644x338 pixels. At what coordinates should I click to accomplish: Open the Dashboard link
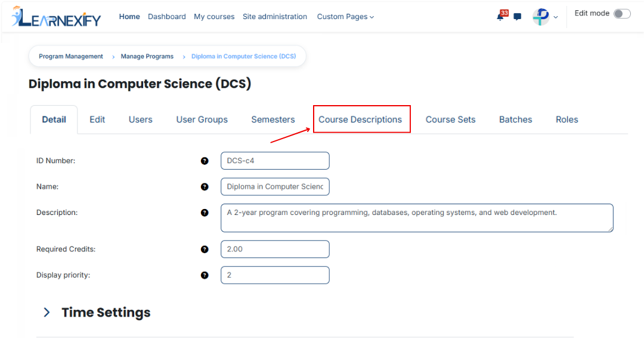click(x=167, y=17)
